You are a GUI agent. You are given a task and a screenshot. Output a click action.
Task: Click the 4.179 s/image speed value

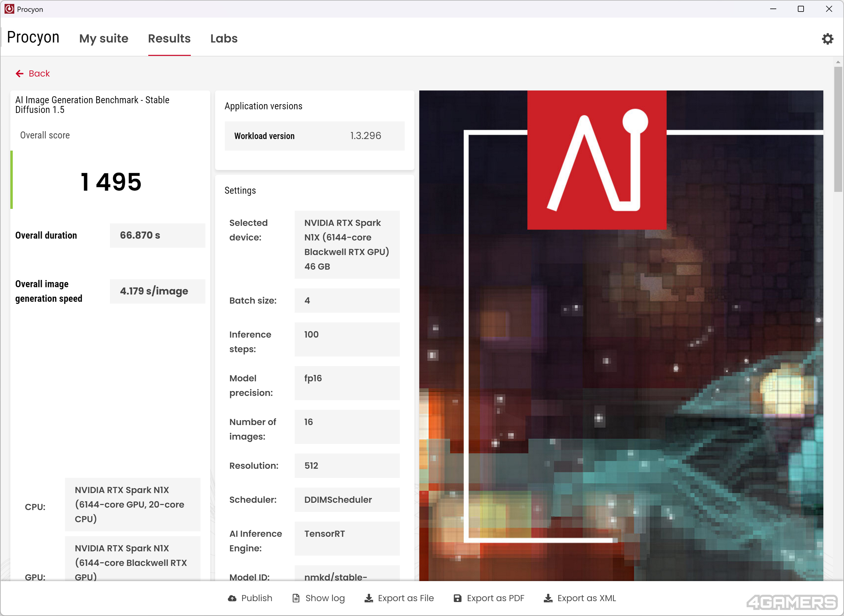click(157, 291)
